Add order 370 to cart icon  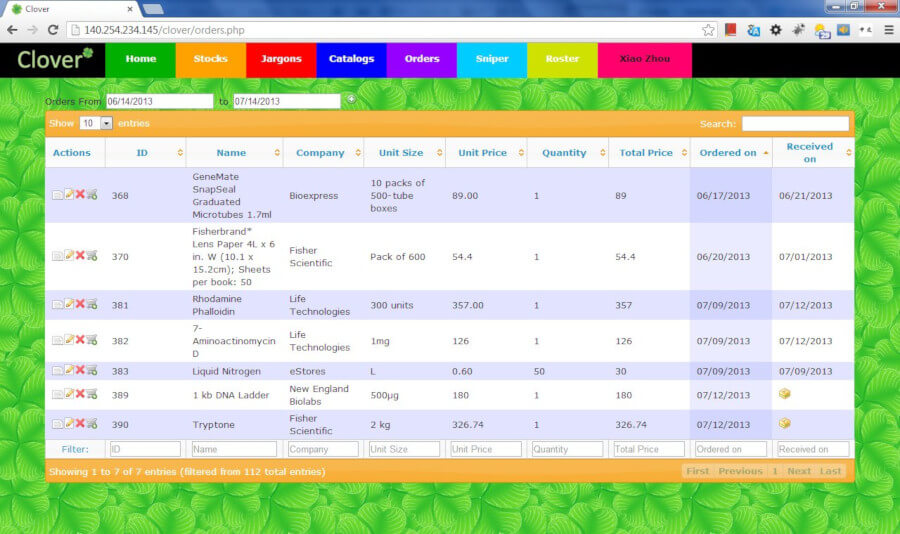[x=92, y=256]
